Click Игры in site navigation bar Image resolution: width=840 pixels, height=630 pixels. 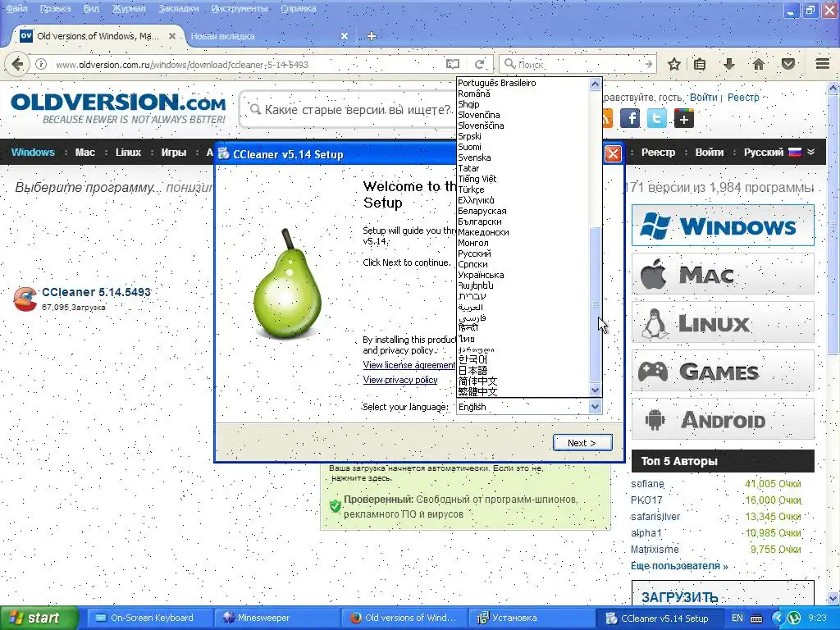(174, 152)
